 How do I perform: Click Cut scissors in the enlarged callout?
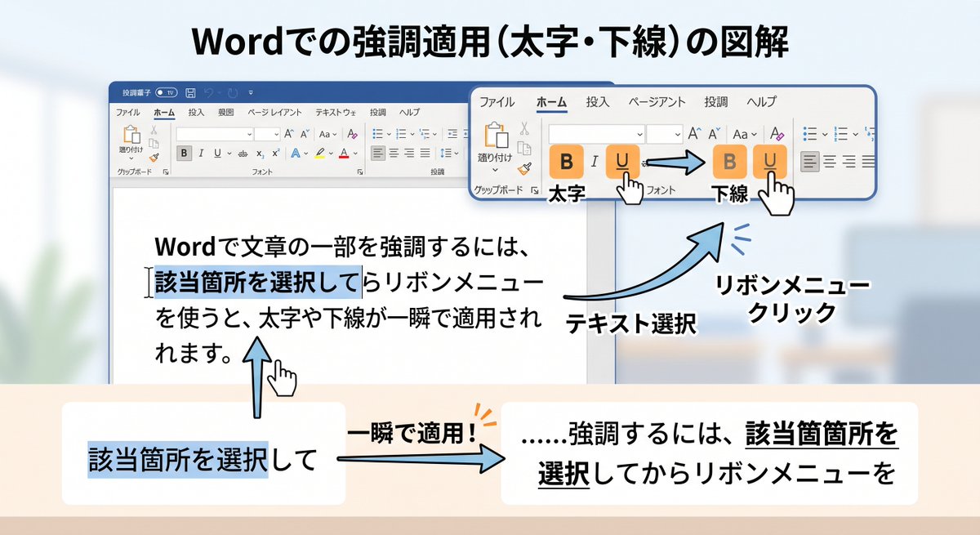pyautogui.click(x=524, y=128)
